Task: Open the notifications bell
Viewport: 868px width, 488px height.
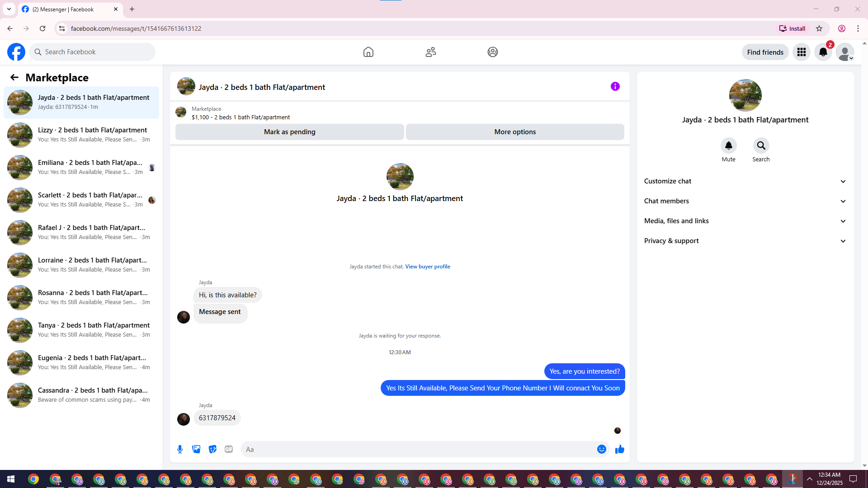Action: pyautogui.click(x=823, y=52)
